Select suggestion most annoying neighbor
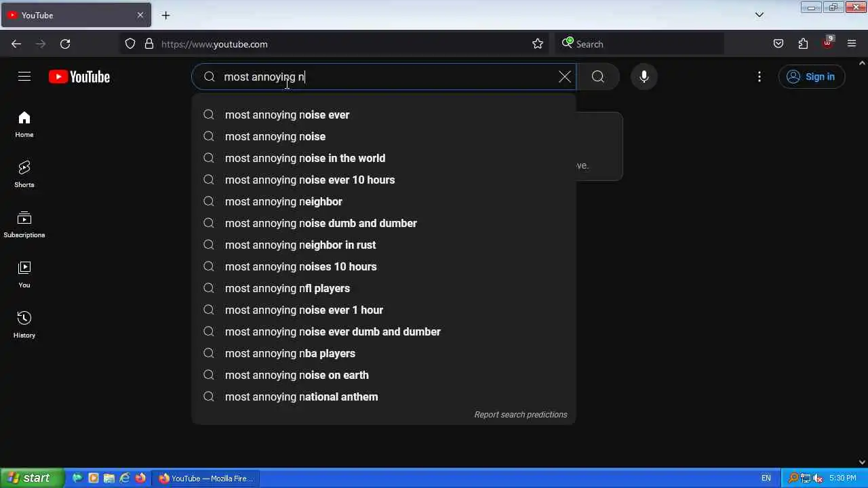868x488 pixels. tap(384, 201)
